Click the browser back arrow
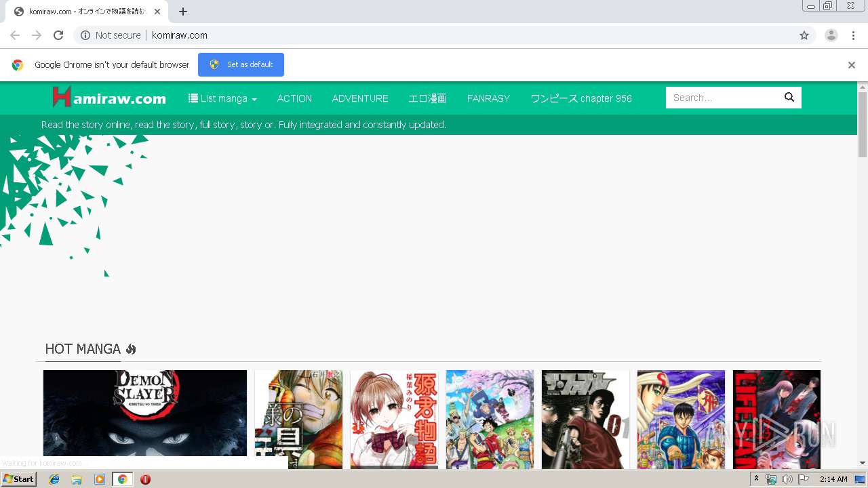868x488 pixels. tap(15, 35)
